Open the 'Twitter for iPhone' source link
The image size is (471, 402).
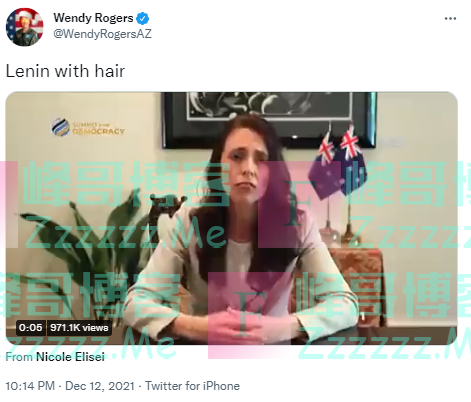click(192, 386)
